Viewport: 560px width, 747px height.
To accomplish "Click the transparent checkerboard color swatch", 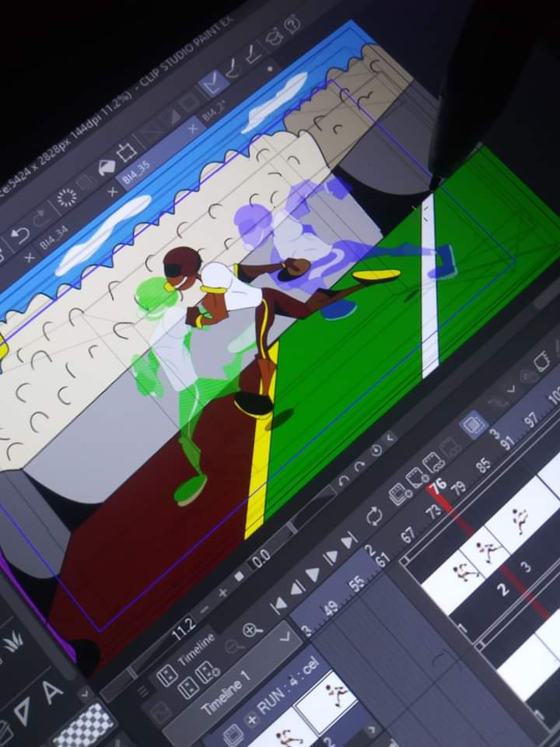I will pyautogui.click(x=85, y=726).
